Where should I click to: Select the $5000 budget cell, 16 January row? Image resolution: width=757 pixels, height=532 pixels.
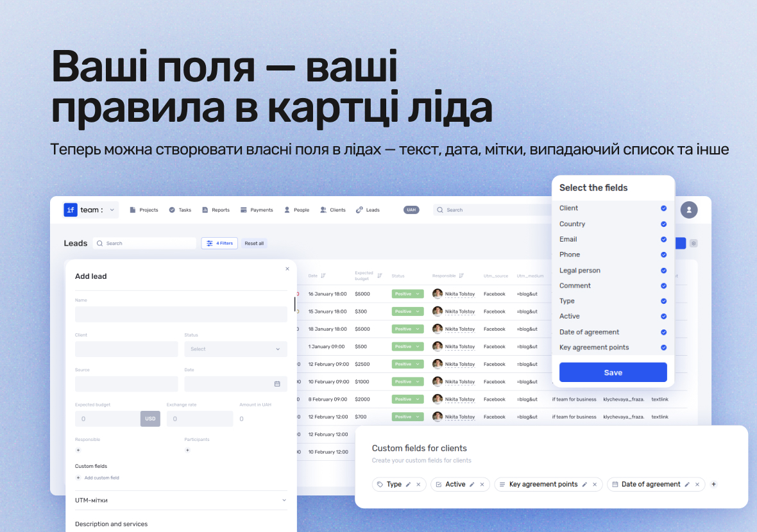click(x=362, y=294)
